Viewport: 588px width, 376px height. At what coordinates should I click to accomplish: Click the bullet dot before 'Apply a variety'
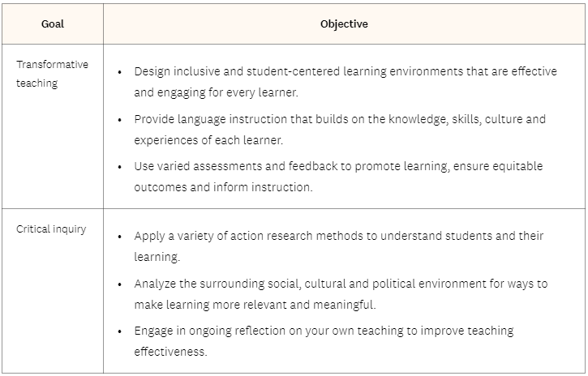coord(119,237)
